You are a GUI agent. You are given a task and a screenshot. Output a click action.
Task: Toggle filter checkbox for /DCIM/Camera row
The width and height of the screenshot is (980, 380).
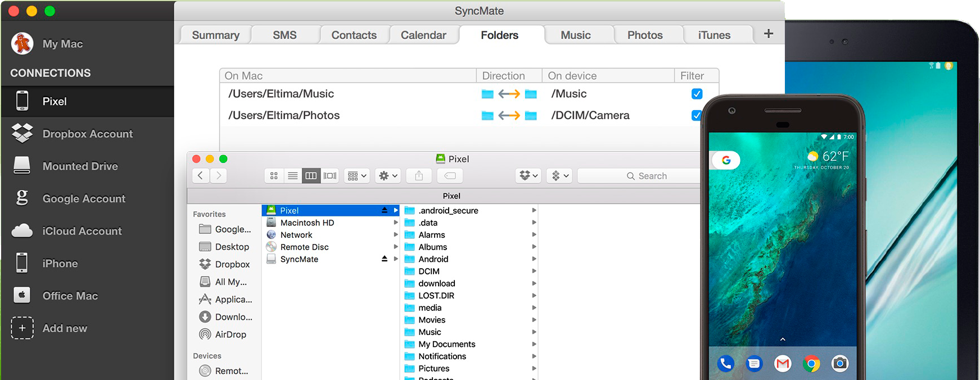click(696, 115)
